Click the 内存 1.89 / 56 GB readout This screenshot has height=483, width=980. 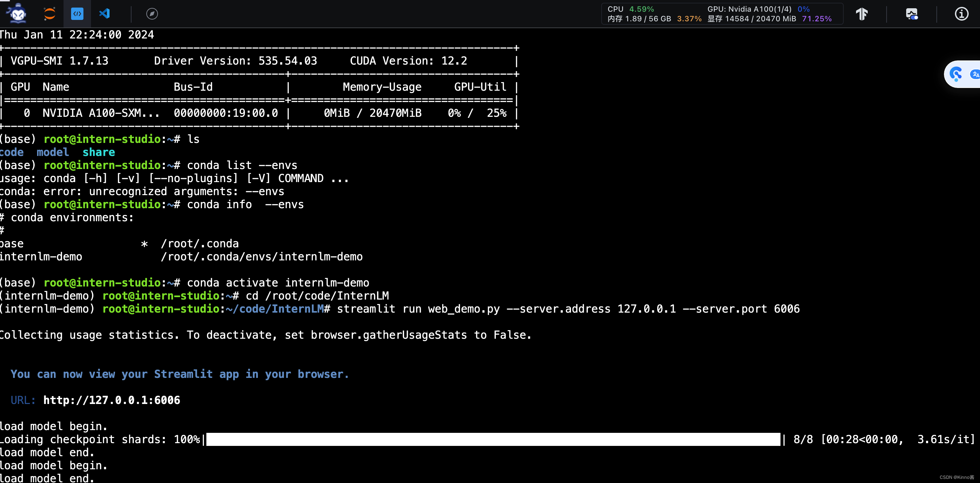point(639,19)
